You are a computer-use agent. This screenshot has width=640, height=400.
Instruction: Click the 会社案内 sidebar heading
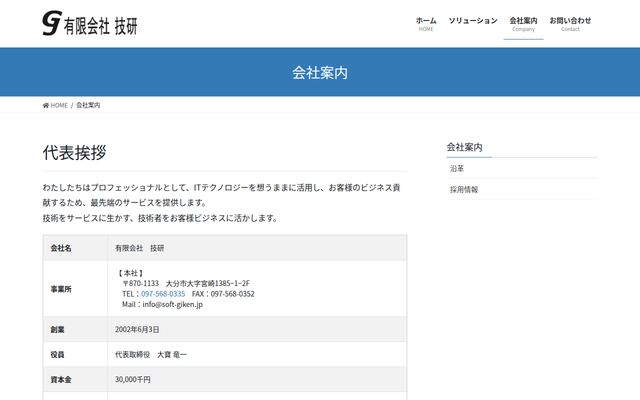point(464,147)
